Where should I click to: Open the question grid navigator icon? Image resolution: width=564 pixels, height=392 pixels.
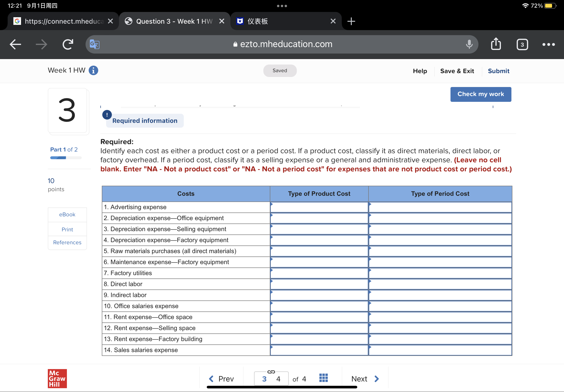pos(323,378)
